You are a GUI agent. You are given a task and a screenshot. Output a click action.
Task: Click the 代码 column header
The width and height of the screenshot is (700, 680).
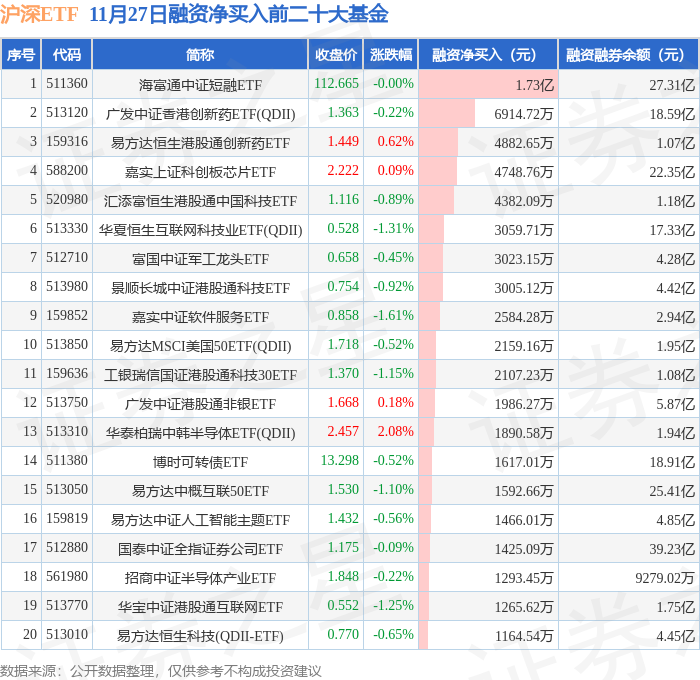pos(67,54)
